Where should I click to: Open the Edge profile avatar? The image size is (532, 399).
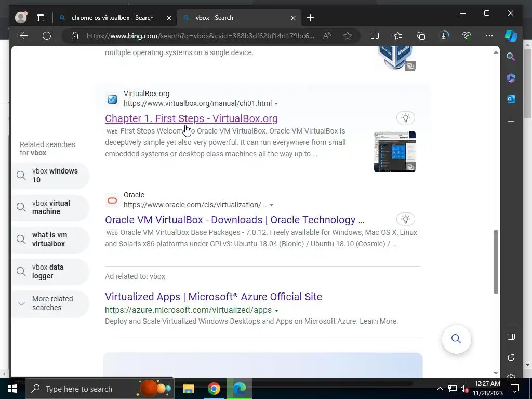pos(21,18)
